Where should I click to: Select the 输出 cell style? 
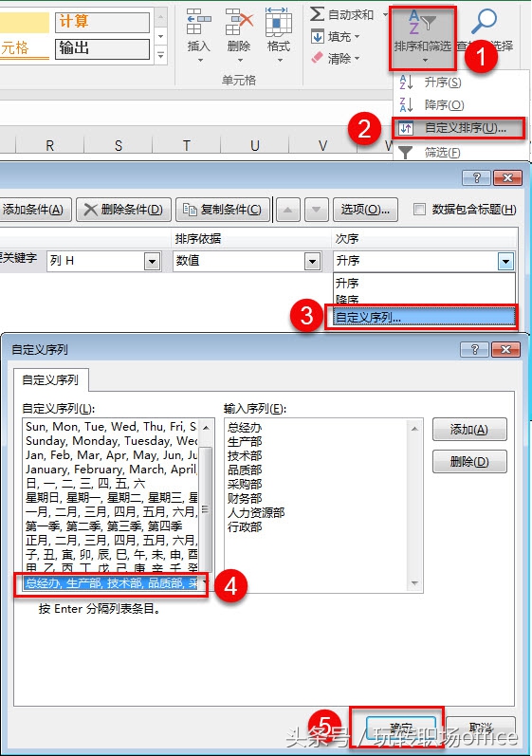pyautogui.click(x=102, y=48)
